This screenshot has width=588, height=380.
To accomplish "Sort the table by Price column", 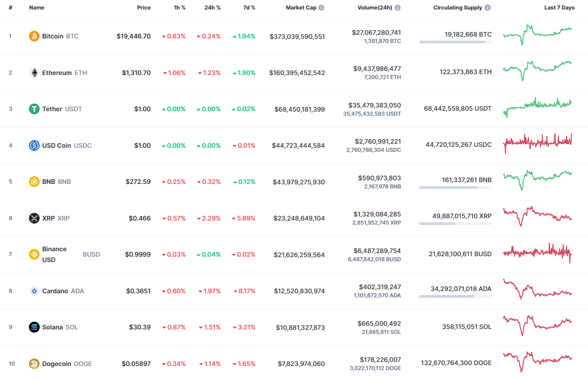I will (x=144, y=7).
